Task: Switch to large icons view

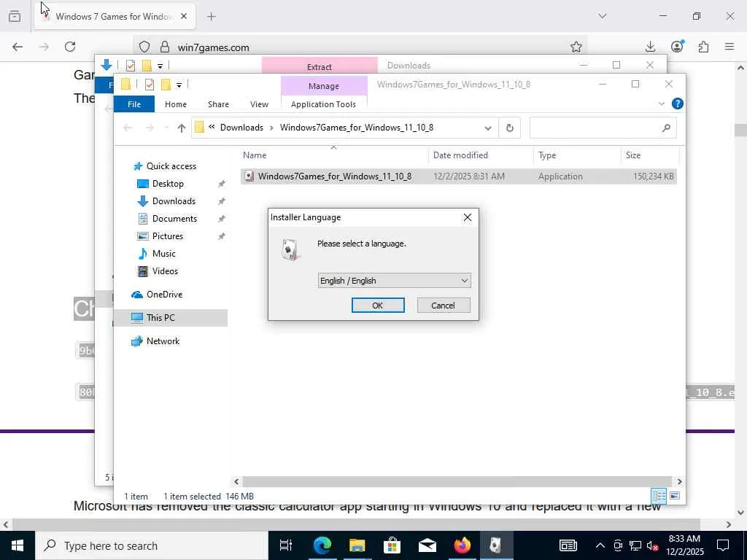Action: tap(675, 496)
